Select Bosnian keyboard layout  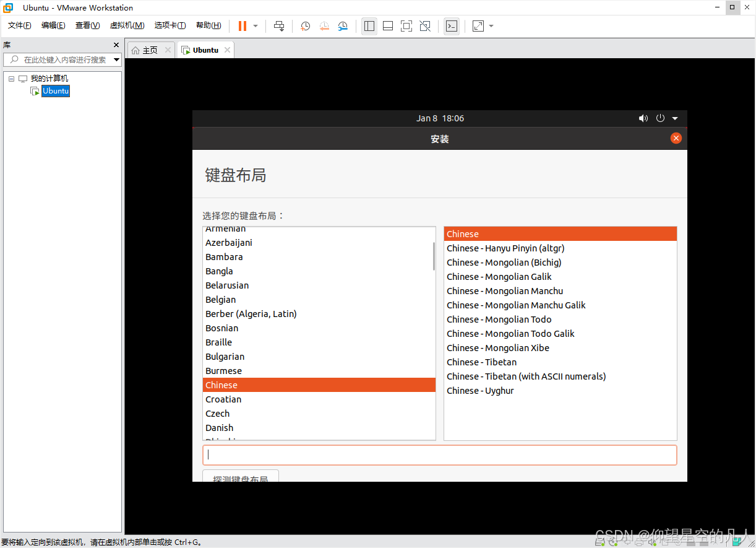[x=319, y=328]
